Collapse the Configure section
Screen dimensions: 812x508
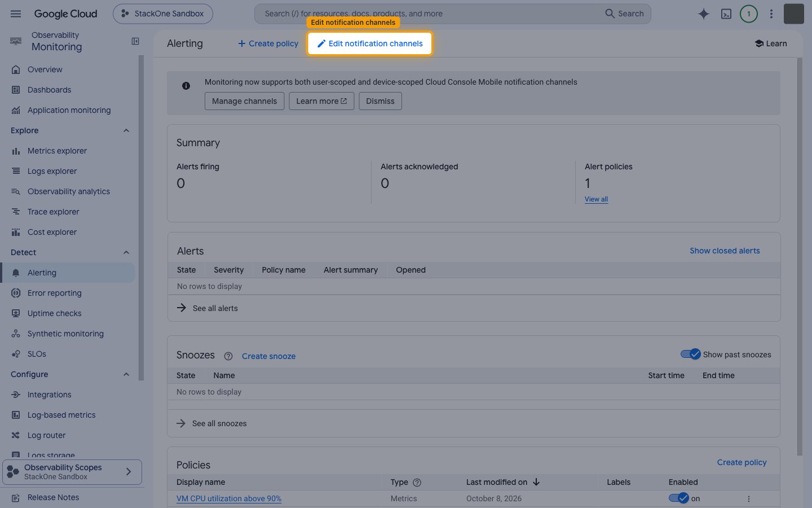point(126,374)
